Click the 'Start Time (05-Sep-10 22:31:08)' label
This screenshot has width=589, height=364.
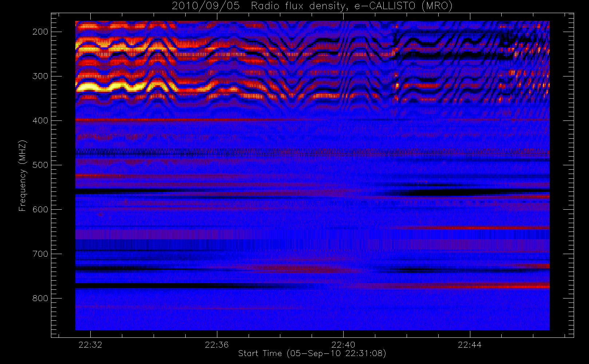coord(312,353)
